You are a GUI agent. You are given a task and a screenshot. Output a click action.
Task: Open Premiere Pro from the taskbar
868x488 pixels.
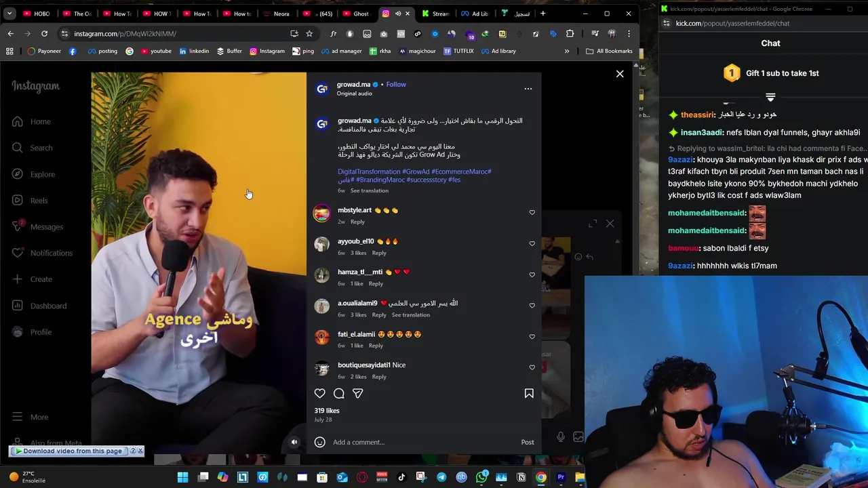561,478
